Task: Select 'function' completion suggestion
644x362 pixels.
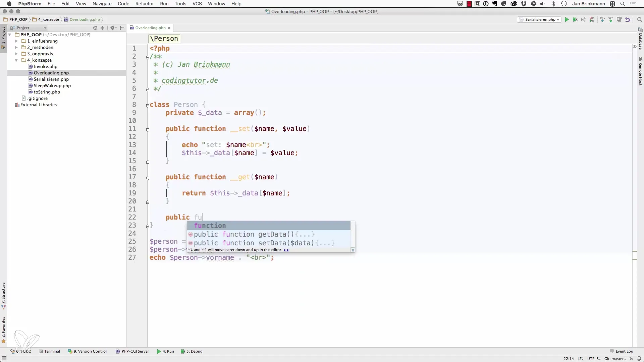Action: pyautogui.click(x=269, y=226)
